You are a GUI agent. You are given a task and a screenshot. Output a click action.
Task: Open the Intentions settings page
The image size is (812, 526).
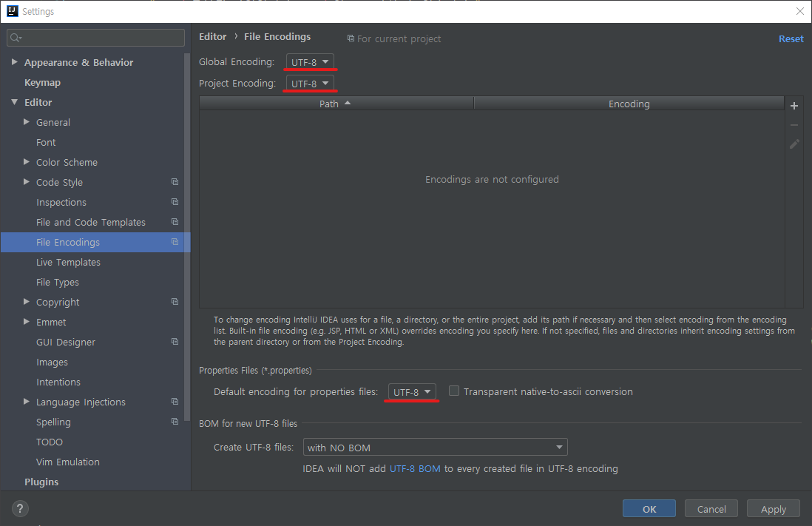[x=58, y=382]
